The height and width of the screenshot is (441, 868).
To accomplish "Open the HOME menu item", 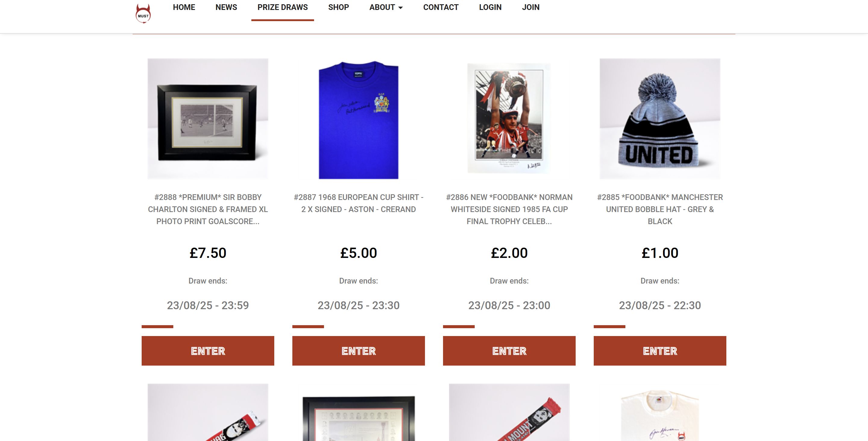I will pyautogui.click(x=184, y=7).
